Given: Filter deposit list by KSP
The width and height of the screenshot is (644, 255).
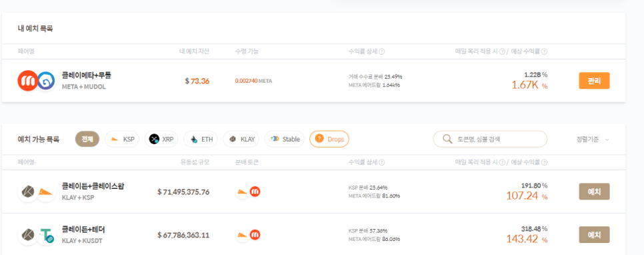Looking at the screenshot, I should pyautogui.click(x=122, y=139).
